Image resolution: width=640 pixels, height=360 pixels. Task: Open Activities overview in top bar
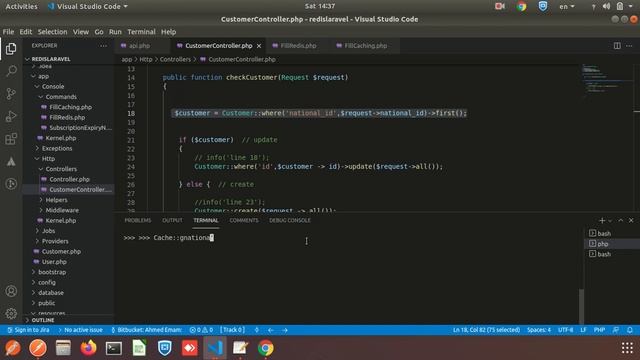[21, 7]
